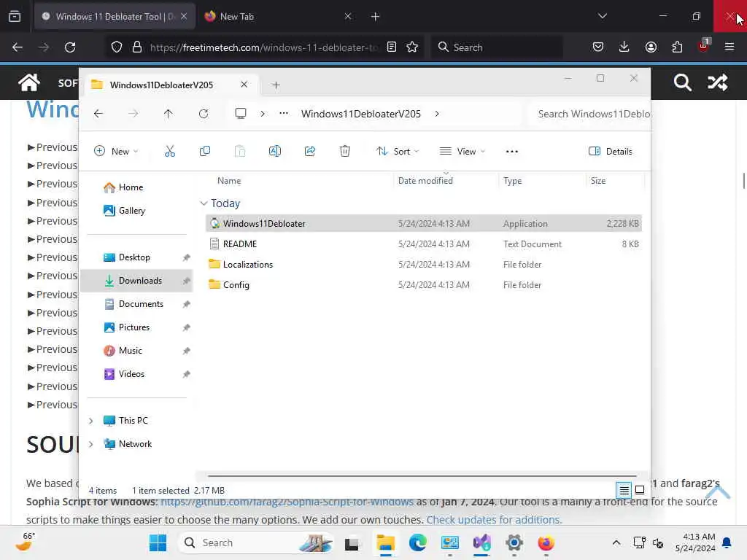Click the taskbar Search box

[x=256, y=542]
